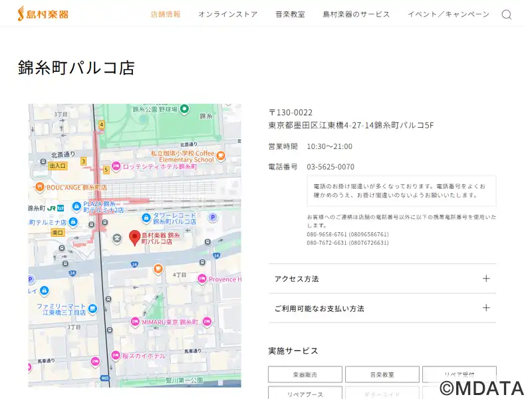Click the mobile number 080-7672-6631
This screenshot has width=532, height=399.
[327, 243]
